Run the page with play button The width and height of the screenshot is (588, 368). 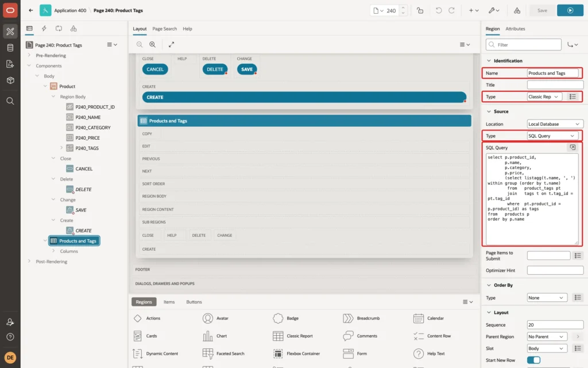pos(570,10)
